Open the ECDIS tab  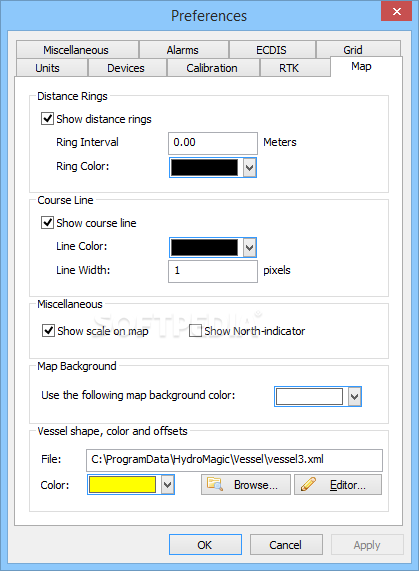pyautogui.click(x=272, y=50)
